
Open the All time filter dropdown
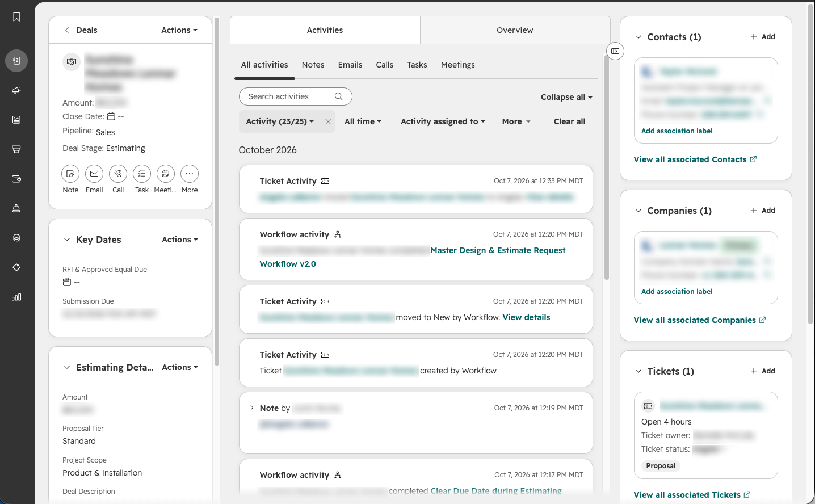363,121
